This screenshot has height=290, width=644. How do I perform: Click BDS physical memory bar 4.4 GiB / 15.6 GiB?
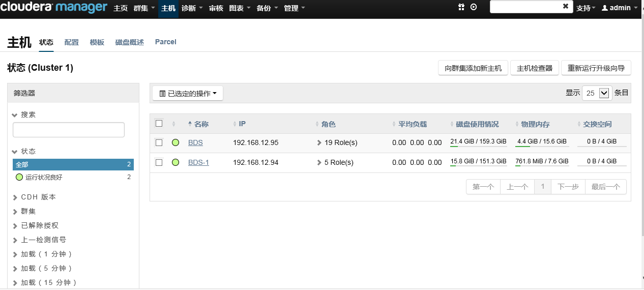[542, 142]
